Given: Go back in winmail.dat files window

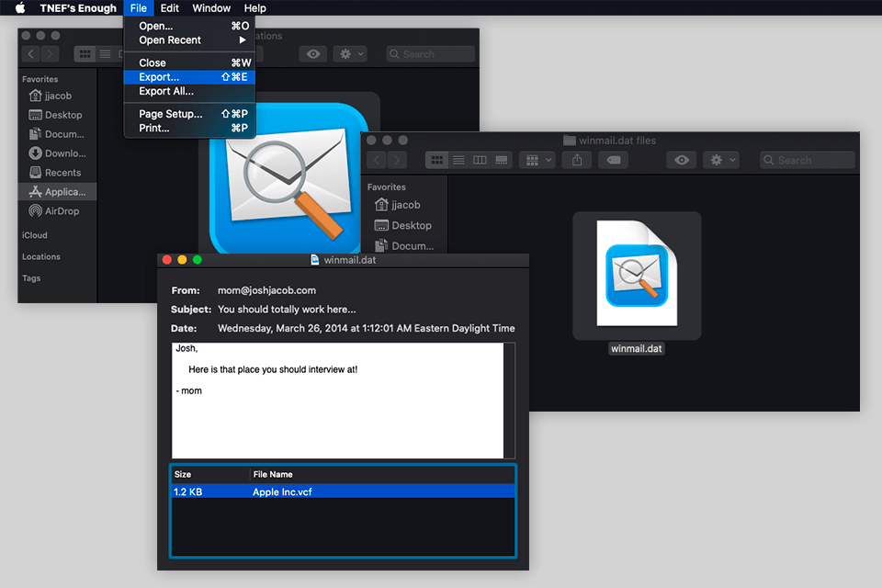Looking at the screenshot, I should coord(377,160).
